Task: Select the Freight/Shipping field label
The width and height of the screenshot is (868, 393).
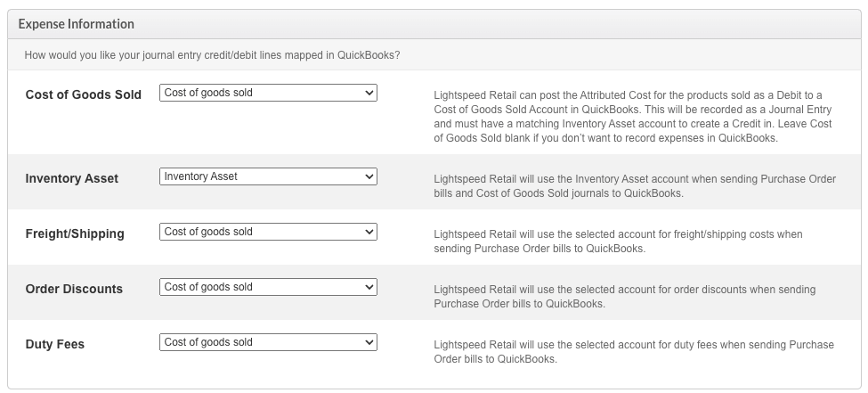Action: (x=75, y=233)
